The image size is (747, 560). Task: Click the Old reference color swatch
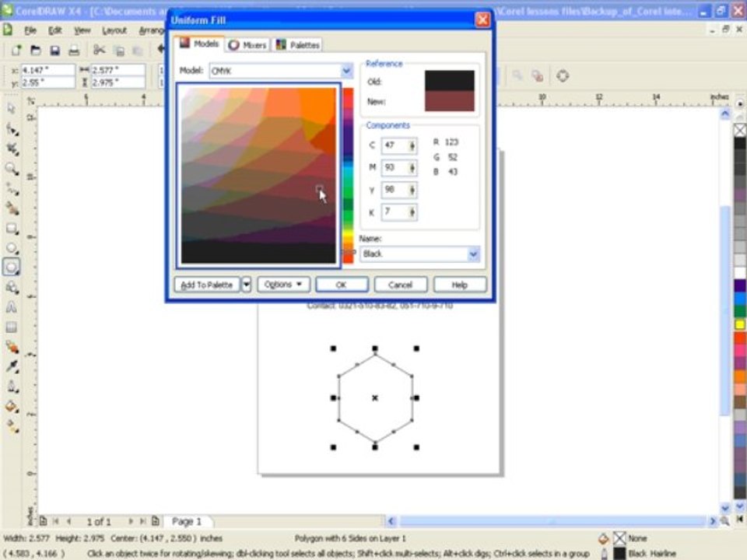(x=449, y=80)
